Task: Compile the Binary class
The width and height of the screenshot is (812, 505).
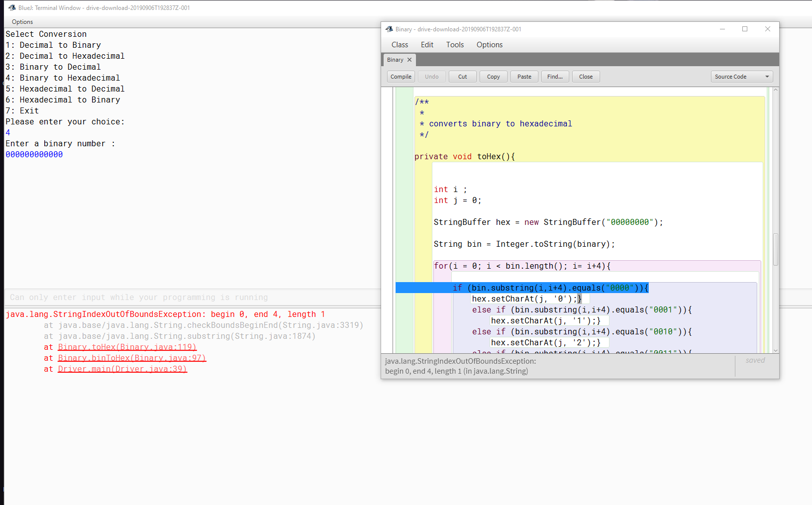Action: click(x=401, y=76)
